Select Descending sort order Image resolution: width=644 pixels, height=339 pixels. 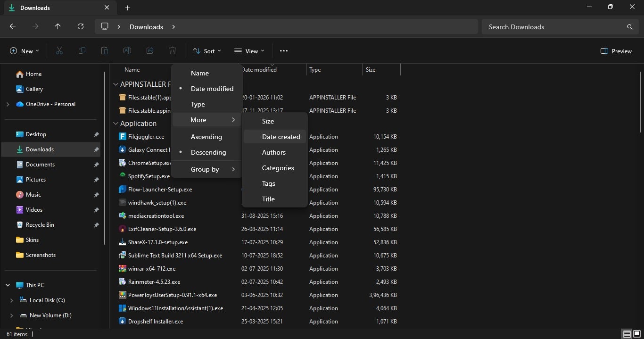[207, 152]
